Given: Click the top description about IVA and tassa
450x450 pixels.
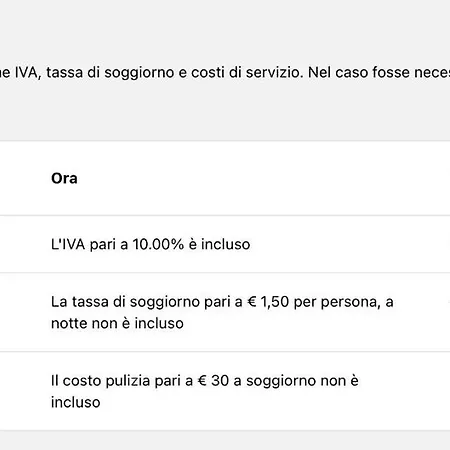Looking at the screenshot, I should coord(225,72).
